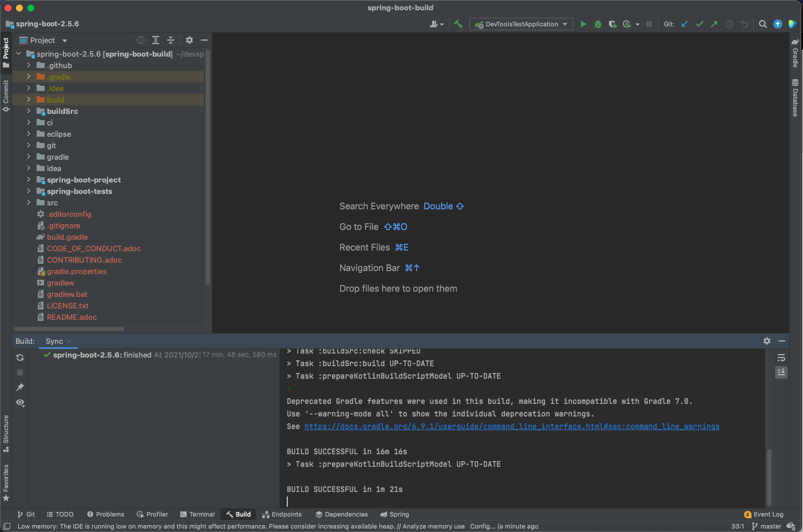Open the Profiler tab
The image size is (803, 532).
[152, 514]
